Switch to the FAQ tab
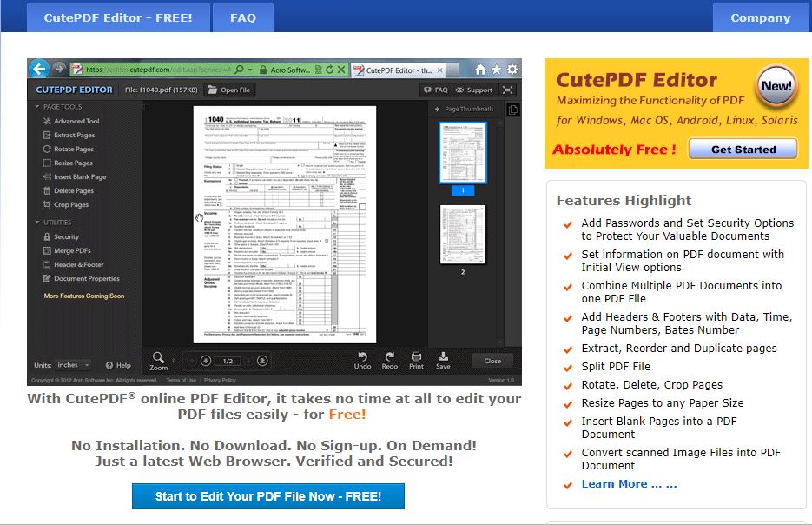The image size is (812, 525). coord(242,17)
